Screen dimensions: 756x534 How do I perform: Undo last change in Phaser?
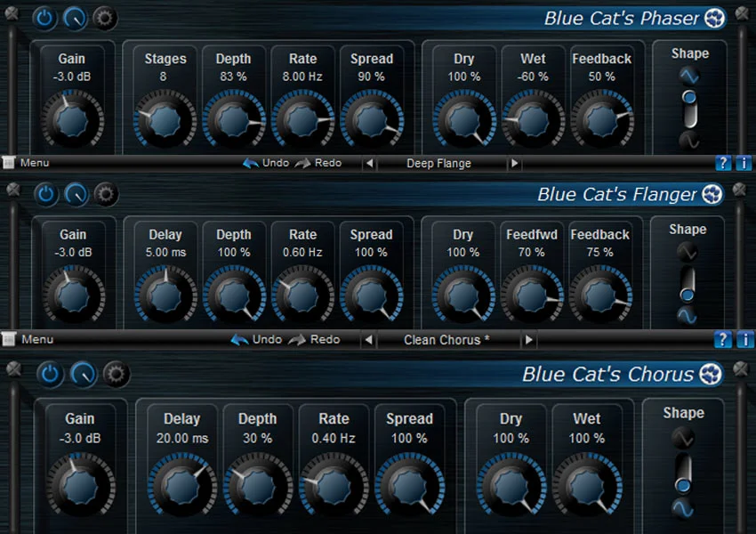pos(266,163)
